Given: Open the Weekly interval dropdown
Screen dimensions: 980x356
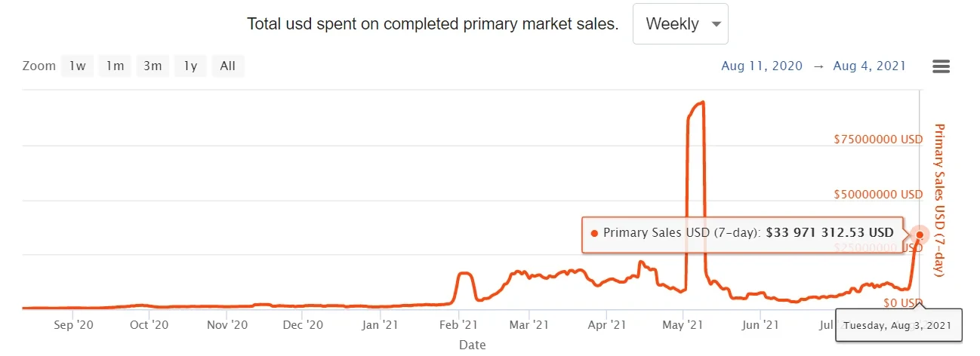Looking at the screenshot, I should tap(680, 24).
